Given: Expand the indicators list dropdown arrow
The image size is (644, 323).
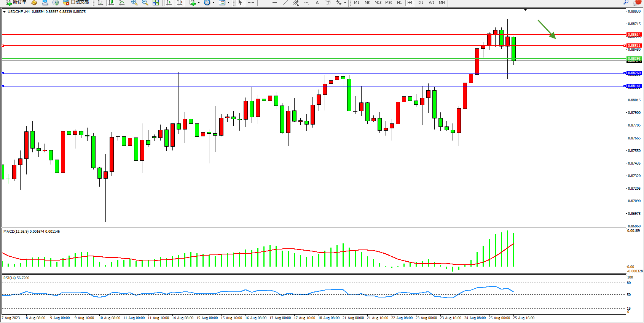Looking at the screenshot, I should [199, 3].
